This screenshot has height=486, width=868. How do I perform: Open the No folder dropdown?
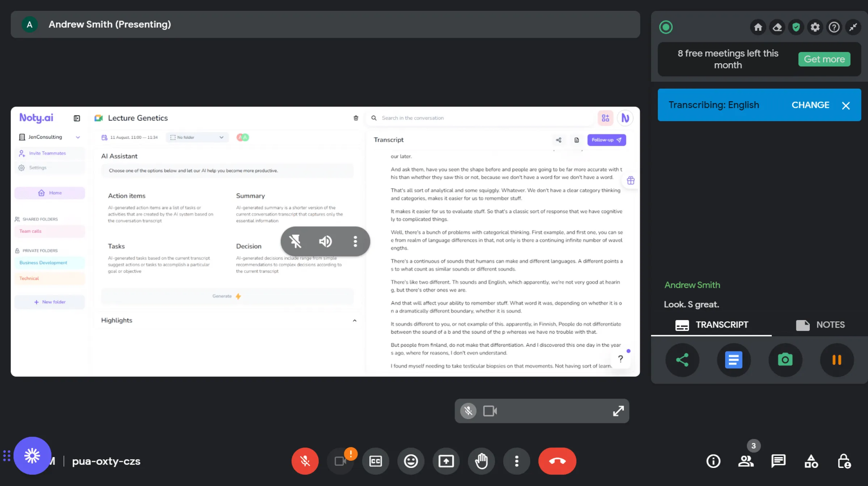[197, 137]
